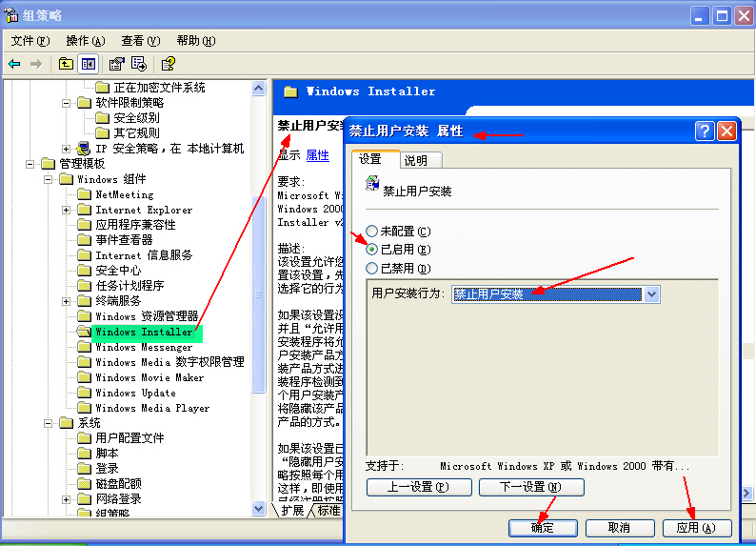Click the Forward arrow toolbar icon

coord(36,64)
